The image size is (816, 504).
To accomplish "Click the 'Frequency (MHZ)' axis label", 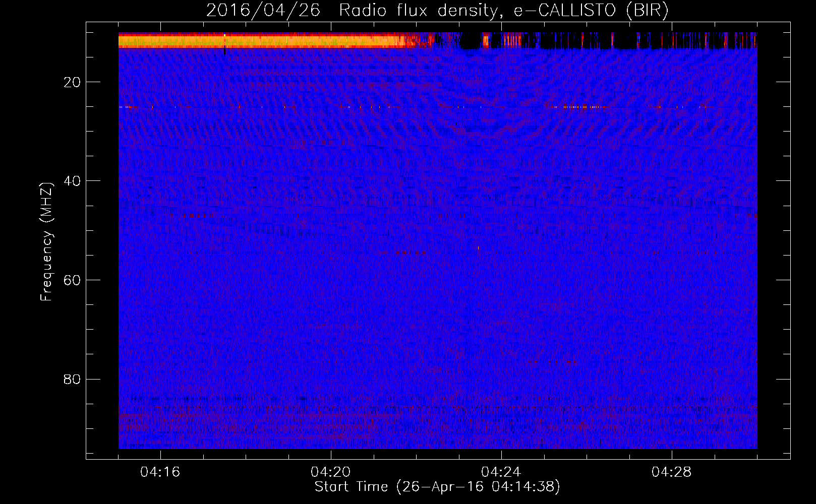I will (46, 242).
